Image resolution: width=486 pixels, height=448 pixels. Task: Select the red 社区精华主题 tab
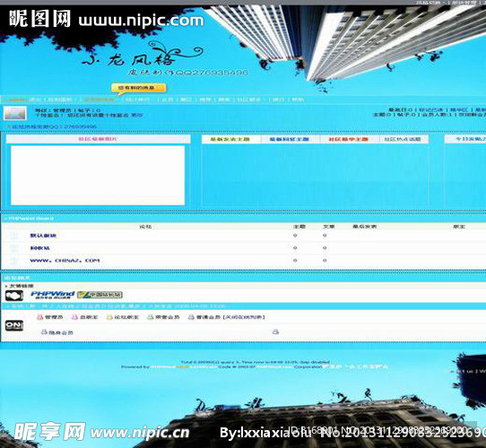349,140
